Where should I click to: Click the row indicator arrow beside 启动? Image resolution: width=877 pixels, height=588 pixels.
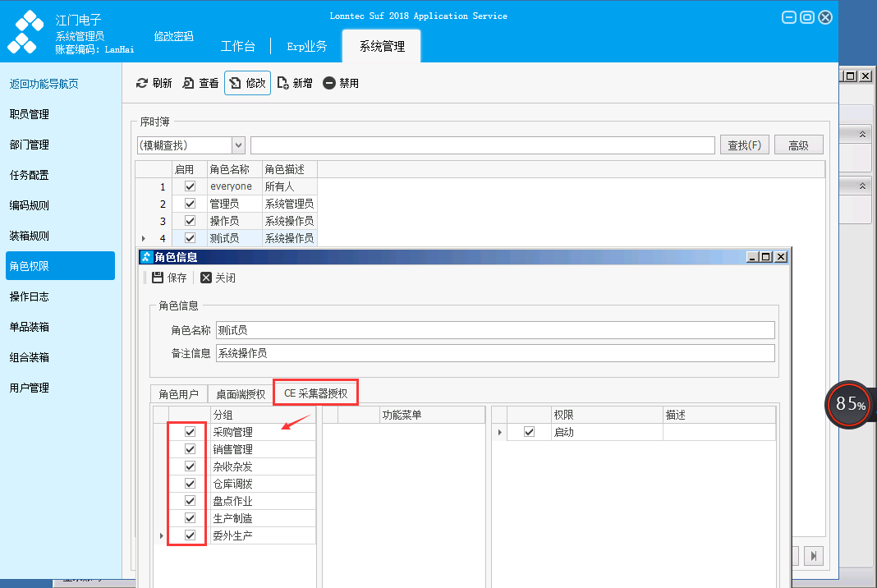(x=499, y=432)
